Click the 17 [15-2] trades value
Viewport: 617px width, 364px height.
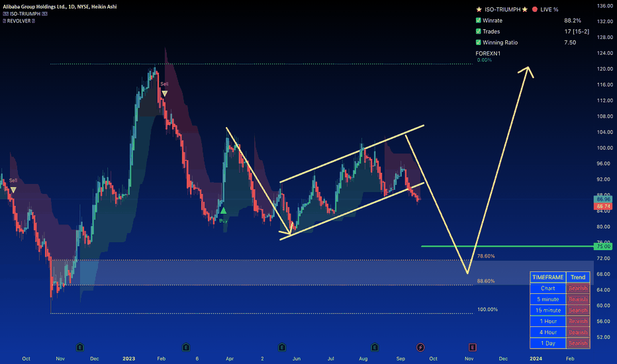pos(577,32)
